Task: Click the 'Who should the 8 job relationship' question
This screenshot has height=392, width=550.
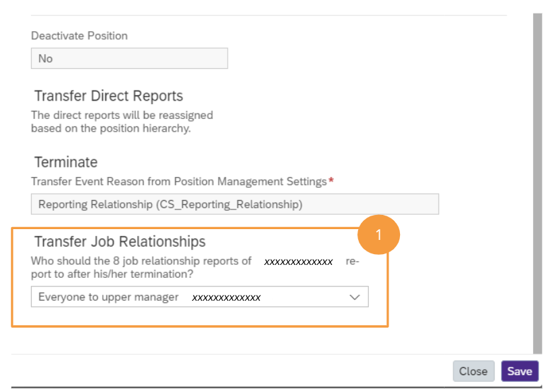Action: click(x=141, y=261)
